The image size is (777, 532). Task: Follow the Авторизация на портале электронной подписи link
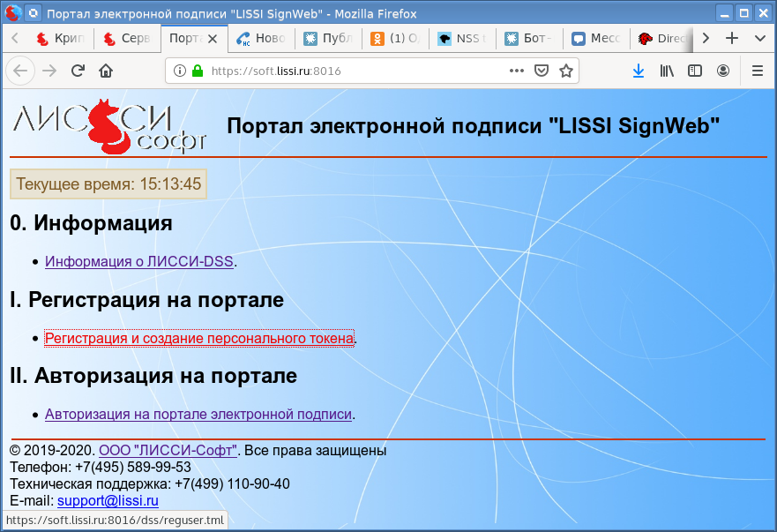(x=198, y=414)
